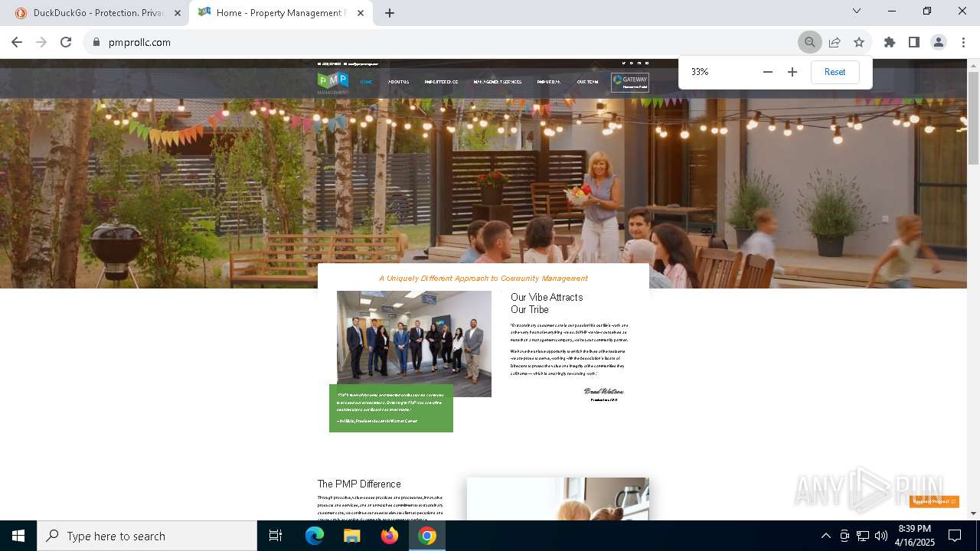980x551 pixels.
Task: Click the scrollbar down arrow
Action: (973, 514)
